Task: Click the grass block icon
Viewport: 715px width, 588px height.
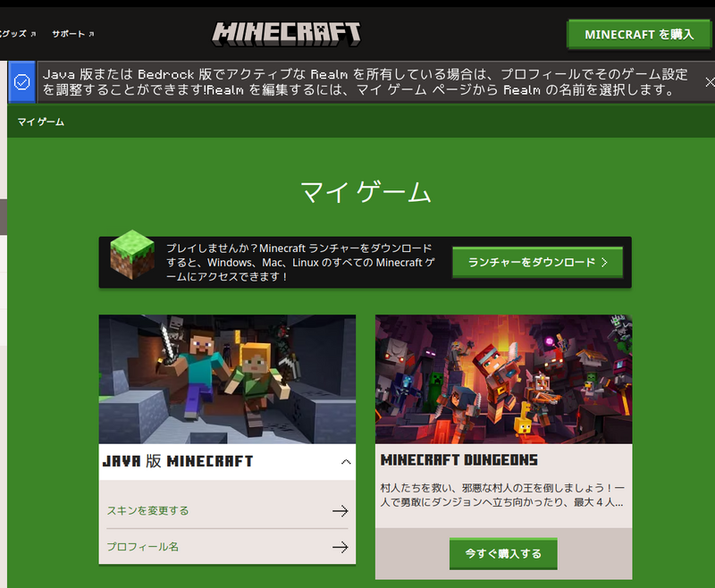Action: tap(132, 255)
